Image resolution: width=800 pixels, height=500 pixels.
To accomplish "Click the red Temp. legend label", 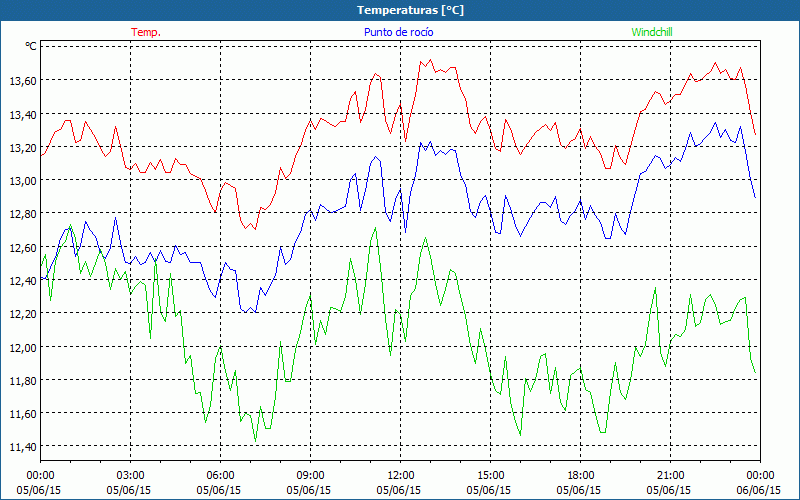I will coord(146,32).
